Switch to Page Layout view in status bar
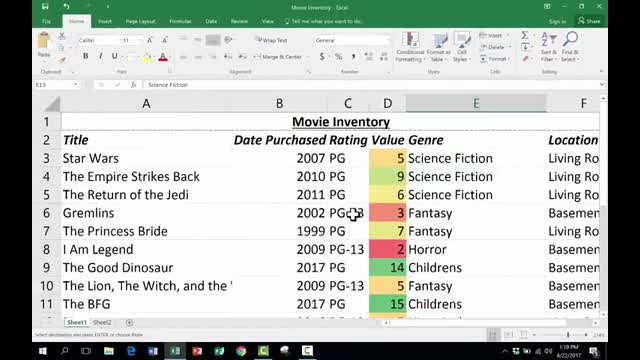640x360 pixels. pyautogui.click(x=508, y=335)
